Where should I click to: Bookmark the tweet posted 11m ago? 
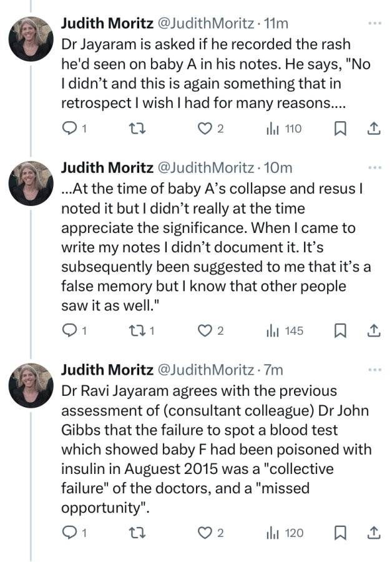340,129
